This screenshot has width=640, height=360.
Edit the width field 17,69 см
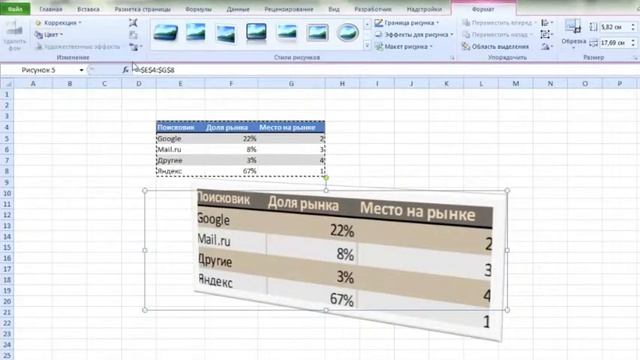pyautogui.click(x=614, y=42)
